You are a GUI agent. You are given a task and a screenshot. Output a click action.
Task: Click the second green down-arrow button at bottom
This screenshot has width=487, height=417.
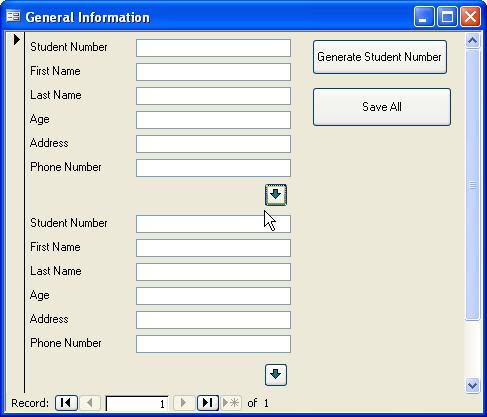(276, 375)
